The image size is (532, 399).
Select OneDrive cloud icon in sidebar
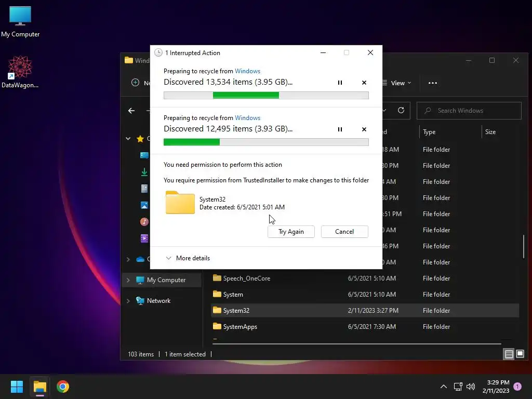point(140,259)
